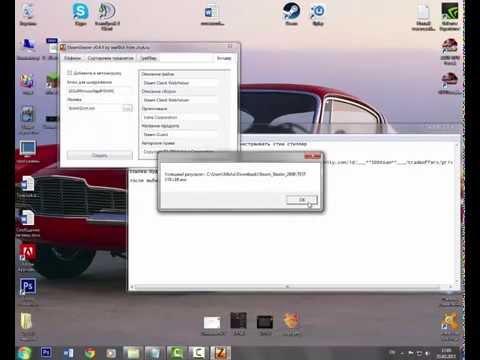Open Photoshop from the taskbar
The width and height of the screenshot is (480, 360).
(46, 352)
